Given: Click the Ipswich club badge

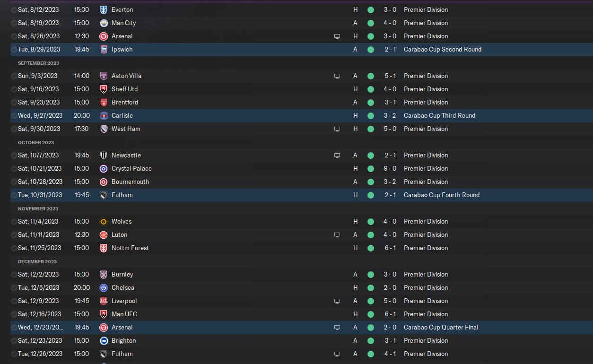Looking at the screenshot, I should 104,49.
